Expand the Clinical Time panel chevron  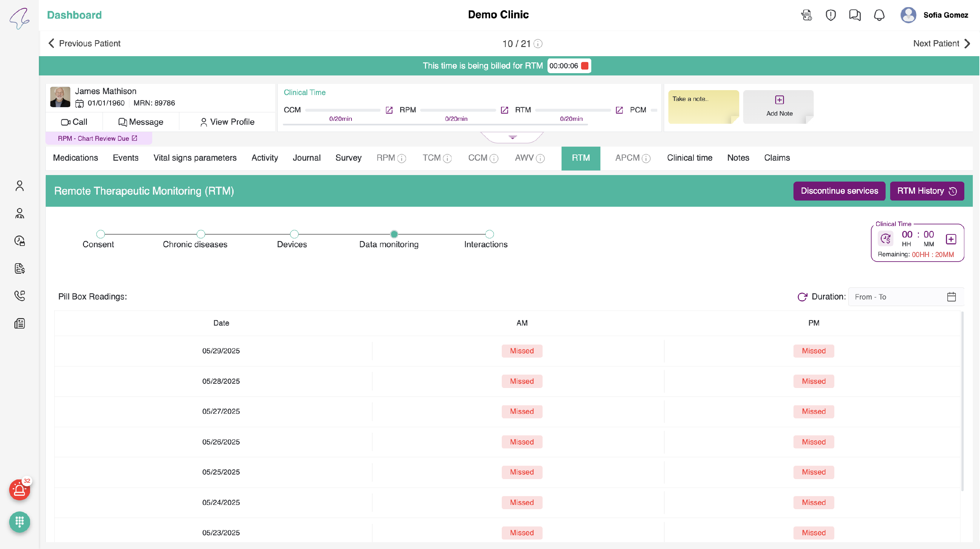513,137
